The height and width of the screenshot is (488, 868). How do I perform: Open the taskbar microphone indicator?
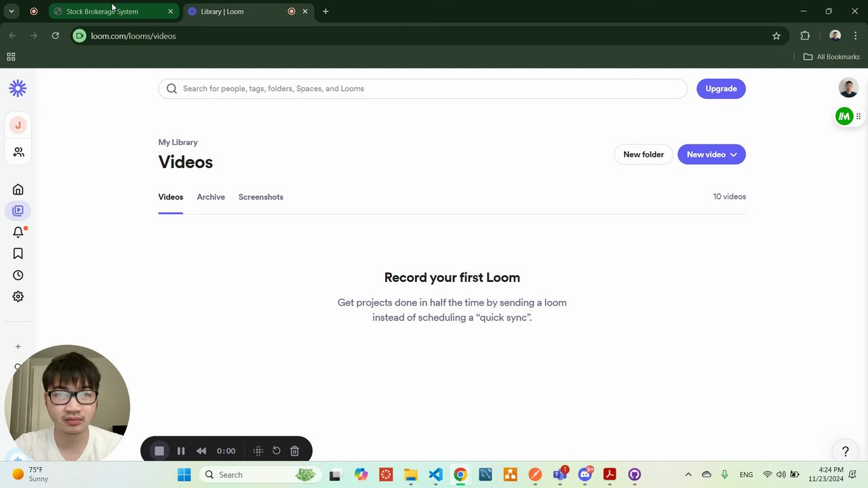pos(725,474)
